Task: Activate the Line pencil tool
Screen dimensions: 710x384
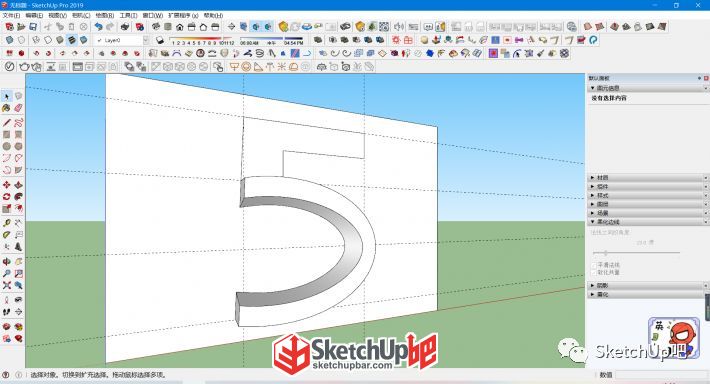Action: (6, 123)
